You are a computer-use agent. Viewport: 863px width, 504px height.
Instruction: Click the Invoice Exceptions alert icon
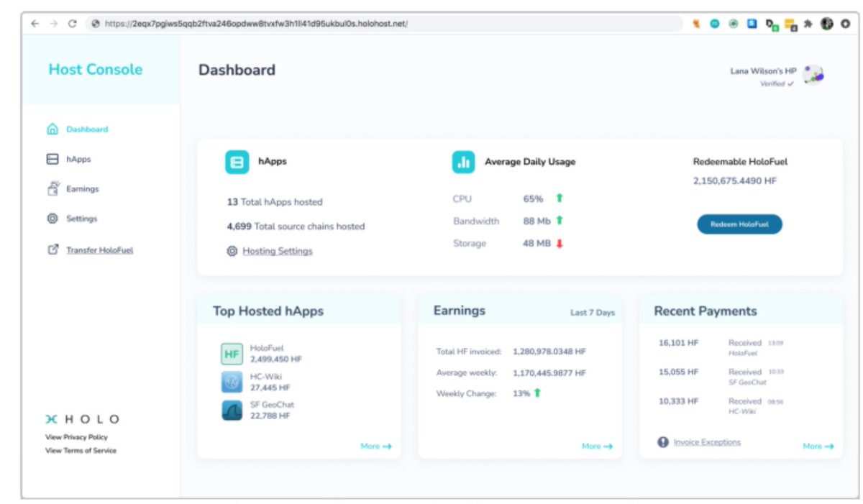coord(663,442)
